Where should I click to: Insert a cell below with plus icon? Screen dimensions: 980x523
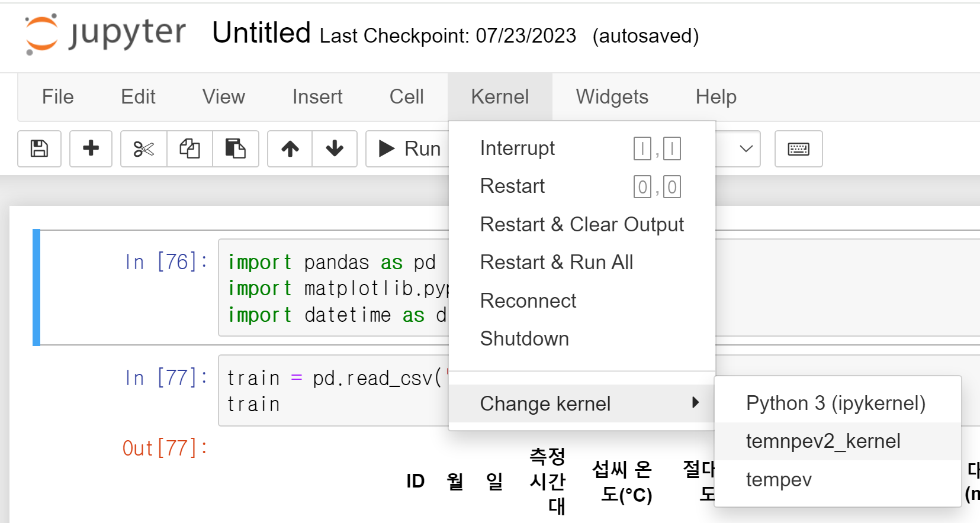pos(91,148)
